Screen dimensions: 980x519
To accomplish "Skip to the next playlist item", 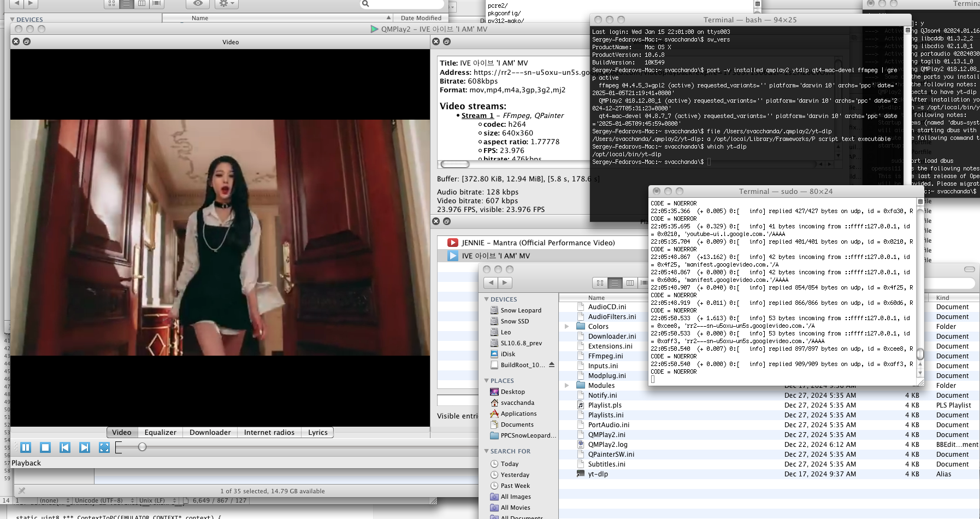I will click(85, 447).
